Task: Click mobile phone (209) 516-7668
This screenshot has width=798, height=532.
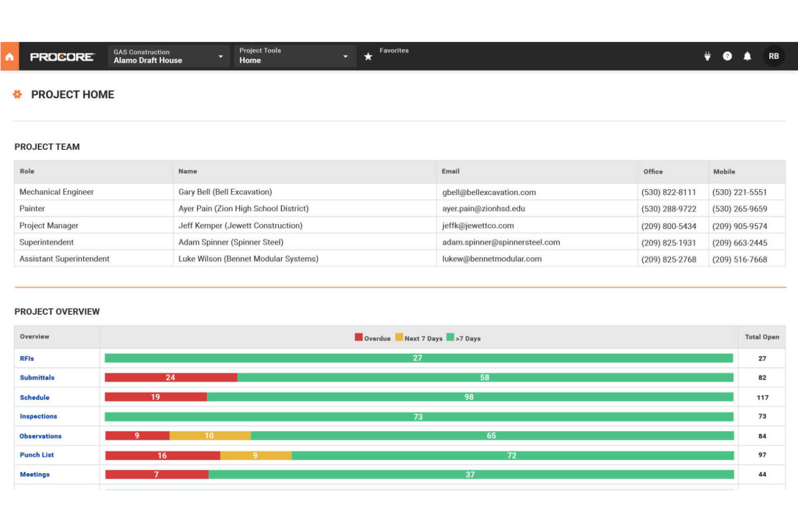Action: [x=740, y=259]
